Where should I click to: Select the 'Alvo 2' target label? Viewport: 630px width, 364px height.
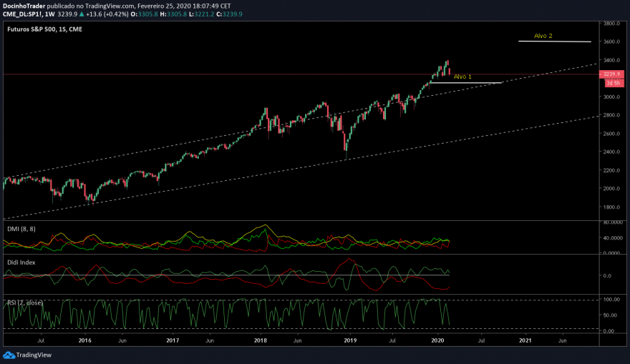click(x=543, y=36)
